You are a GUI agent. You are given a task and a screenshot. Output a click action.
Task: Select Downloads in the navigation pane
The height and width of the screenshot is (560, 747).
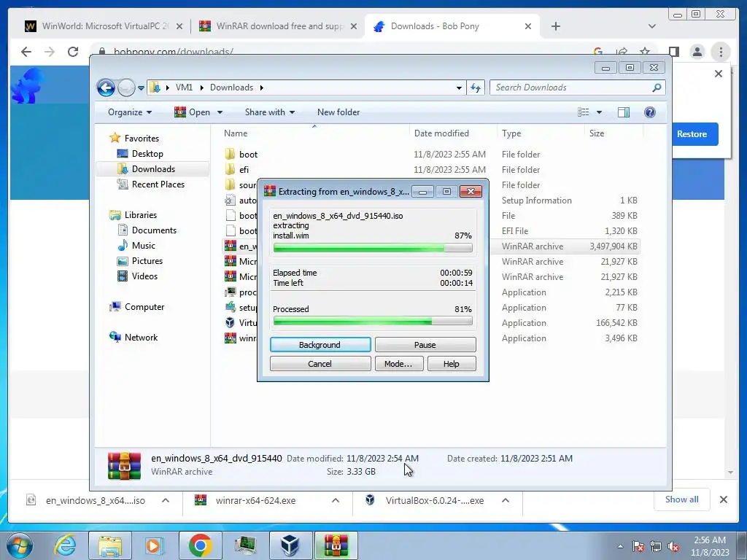153,169
